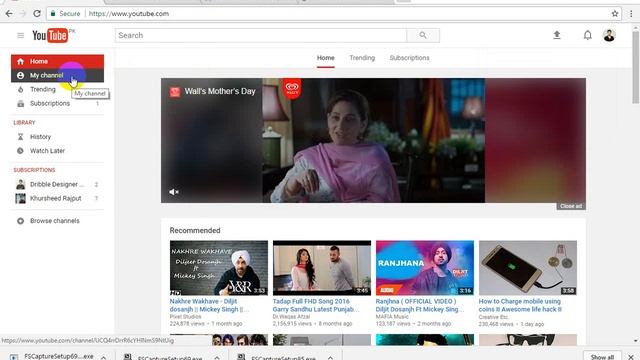Screen dimensions: 640x360
Task: Click the Browse channels plus icon
Action: [20, 221]
